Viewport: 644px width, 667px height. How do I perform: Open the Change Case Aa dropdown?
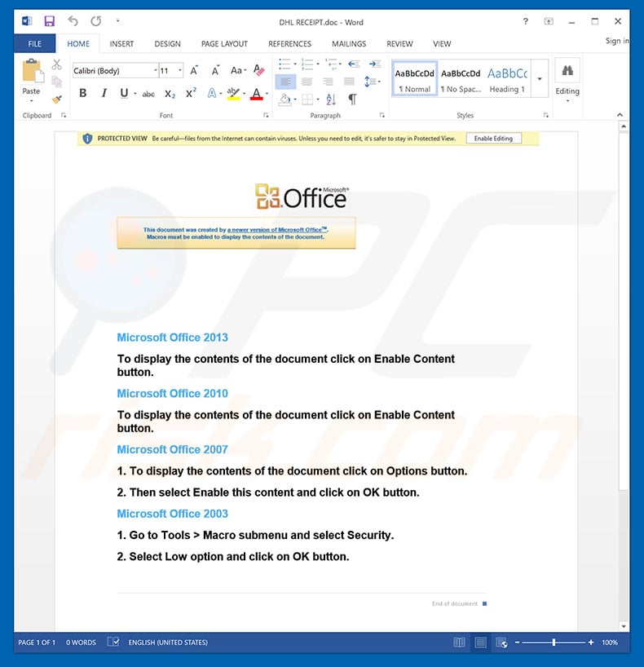click(x=238, y=70)
